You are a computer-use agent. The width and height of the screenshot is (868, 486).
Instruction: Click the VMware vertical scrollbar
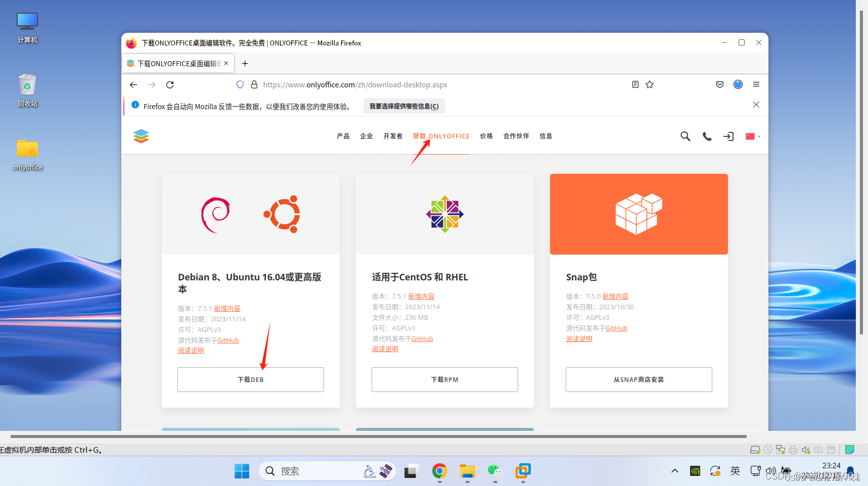861,172
